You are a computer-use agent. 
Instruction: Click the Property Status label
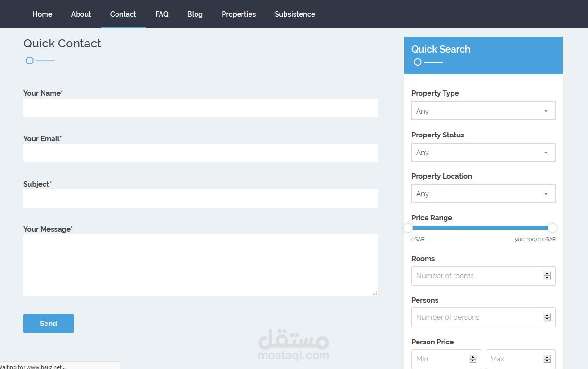(438, 135)
